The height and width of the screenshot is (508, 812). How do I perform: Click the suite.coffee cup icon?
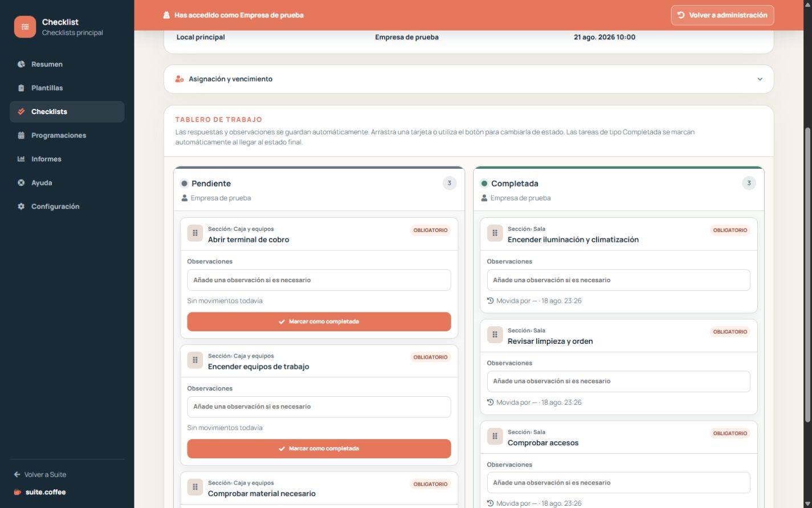[18, 492]
